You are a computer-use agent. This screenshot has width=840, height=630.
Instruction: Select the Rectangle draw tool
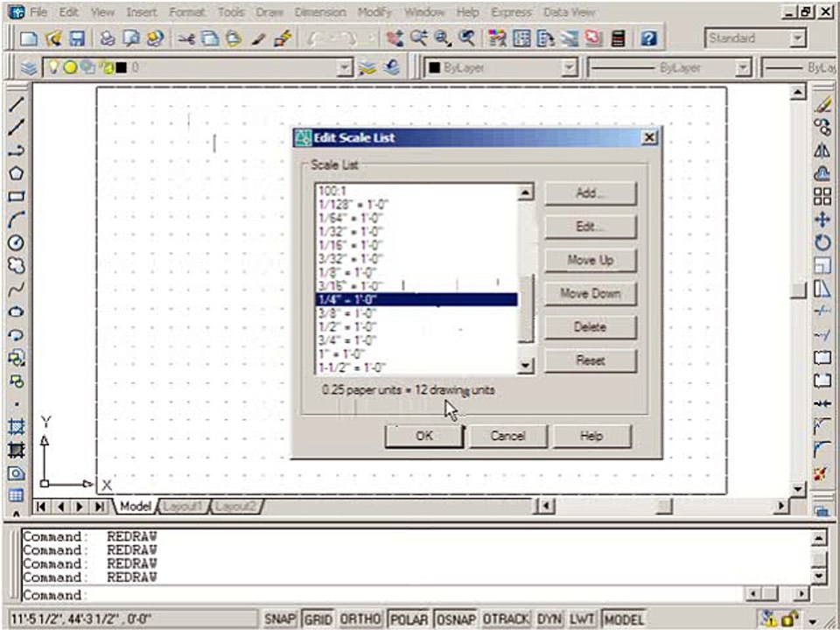16,196
